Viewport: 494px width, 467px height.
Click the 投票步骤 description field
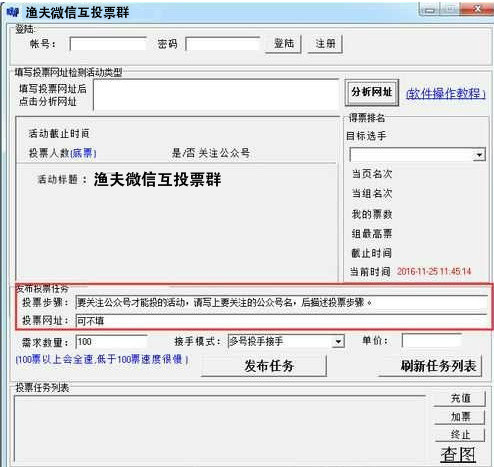coord(282,303)
